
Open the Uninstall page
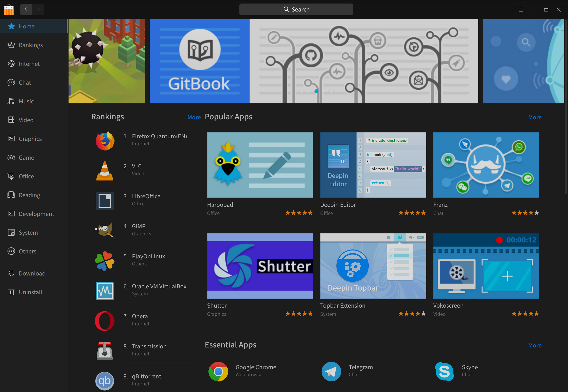point(34,292)
